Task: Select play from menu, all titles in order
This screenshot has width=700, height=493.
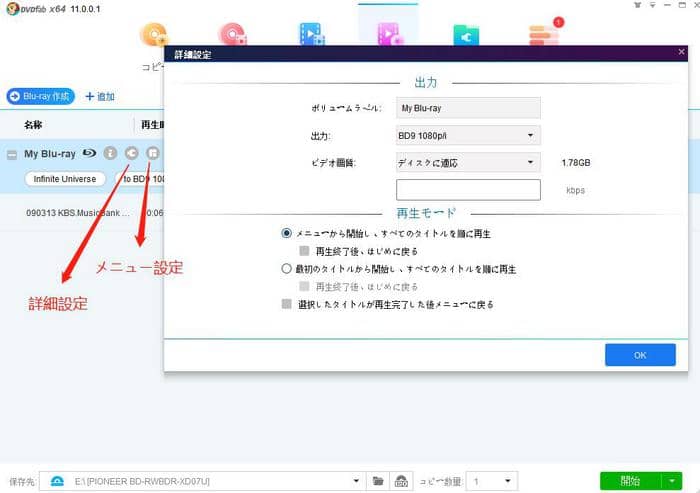Action: (288, 233)
